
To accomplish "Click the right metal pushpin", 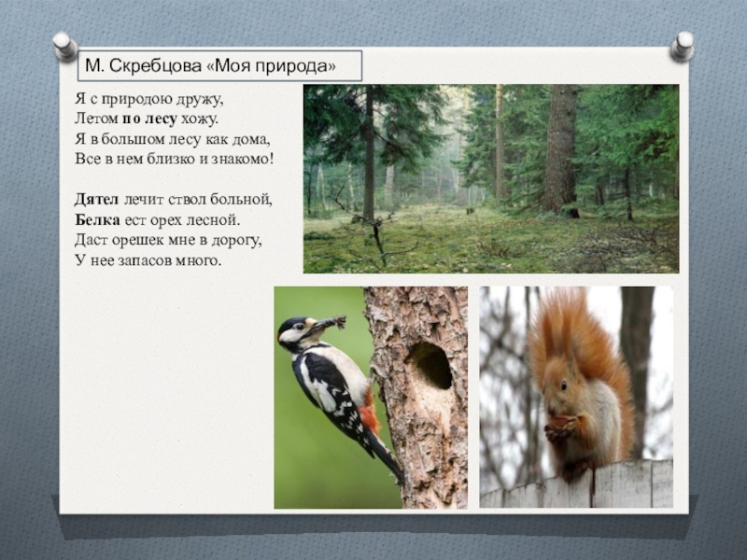I will click(683, 46).
